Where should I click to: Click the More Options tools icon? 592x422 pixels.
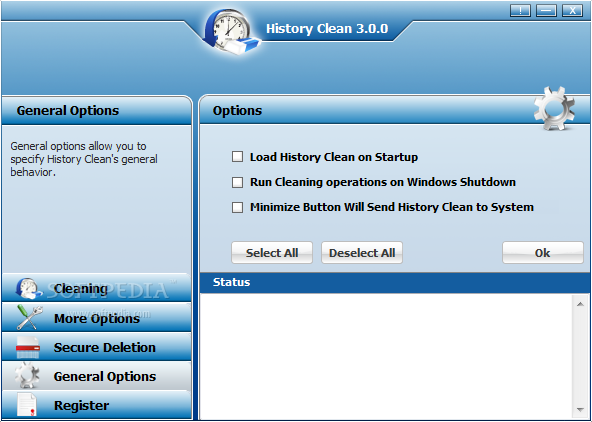(29, 318)
